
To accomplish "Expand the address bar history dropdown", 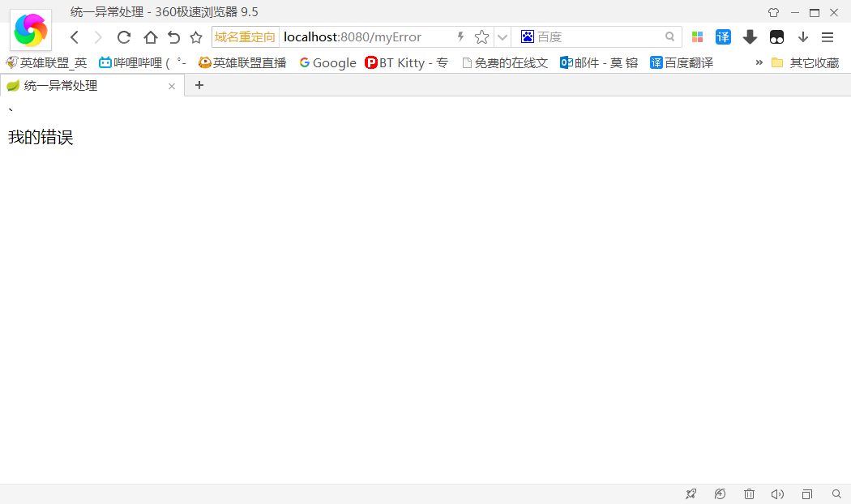I will tap(502, 37).
